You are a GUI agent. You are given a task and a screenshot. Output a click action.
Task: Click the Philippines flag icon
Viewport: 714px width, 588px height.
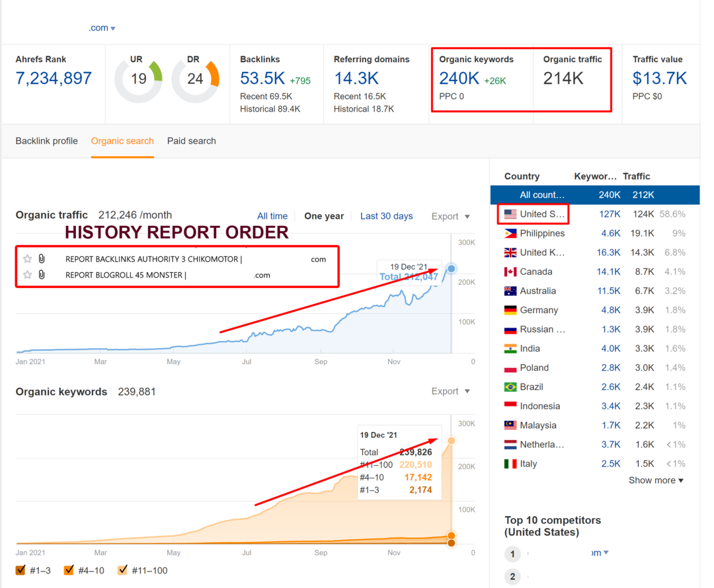click(x=510, y=233)
